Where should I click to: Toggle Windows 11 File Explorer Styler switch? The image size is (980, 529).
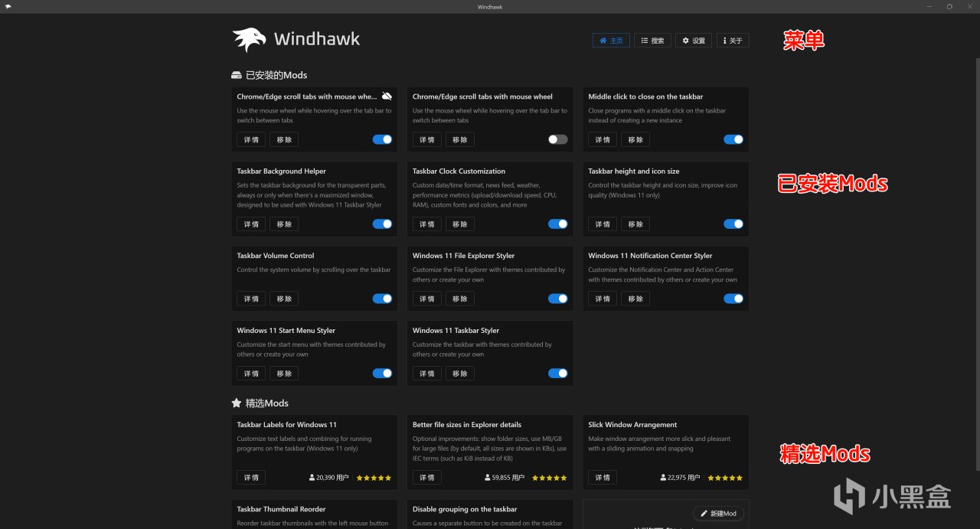tap(558, 299)
